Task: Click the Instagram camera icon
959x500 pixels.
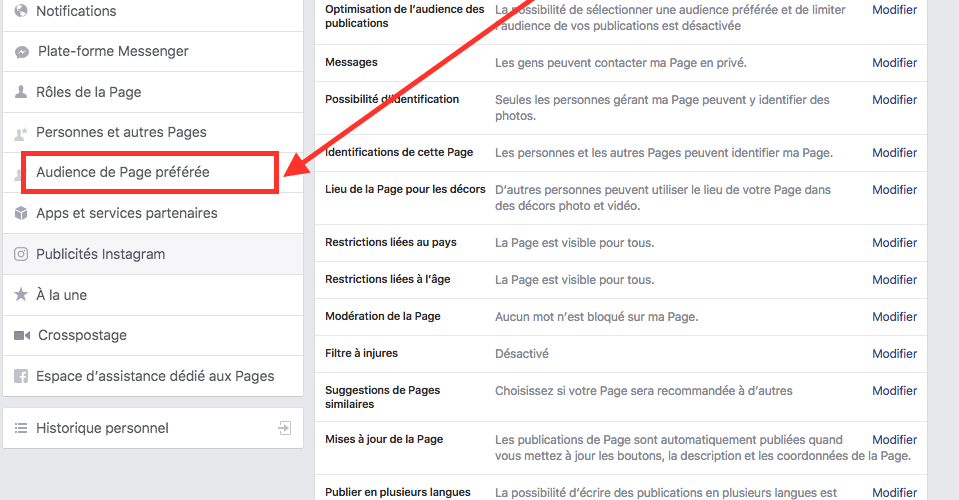Action: coord(21,255)
